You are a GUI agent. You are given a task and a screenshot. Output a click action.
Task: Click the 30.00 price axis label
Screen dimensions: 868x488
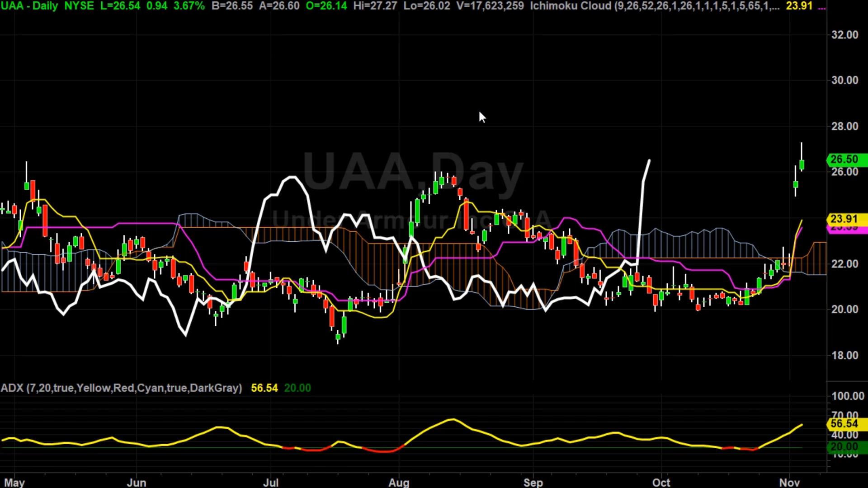tap(844, 80)
